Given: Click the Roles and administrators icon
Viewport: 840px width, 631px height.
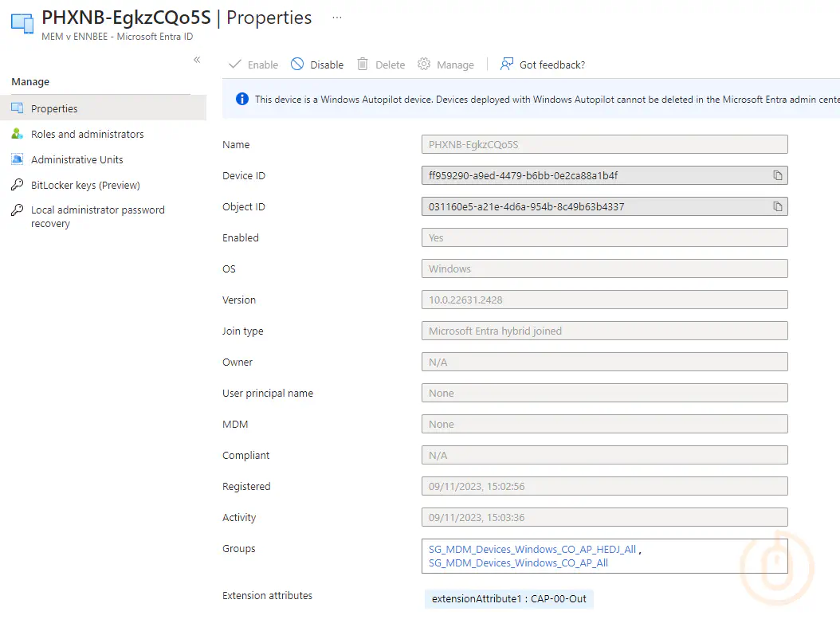Looking at the screenshot, I should (x=18, y=134).
